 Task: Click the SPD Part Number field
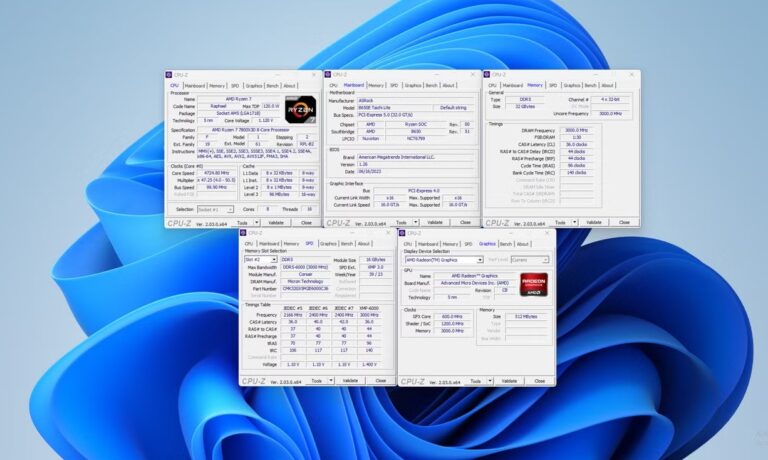tap(306, 289)
